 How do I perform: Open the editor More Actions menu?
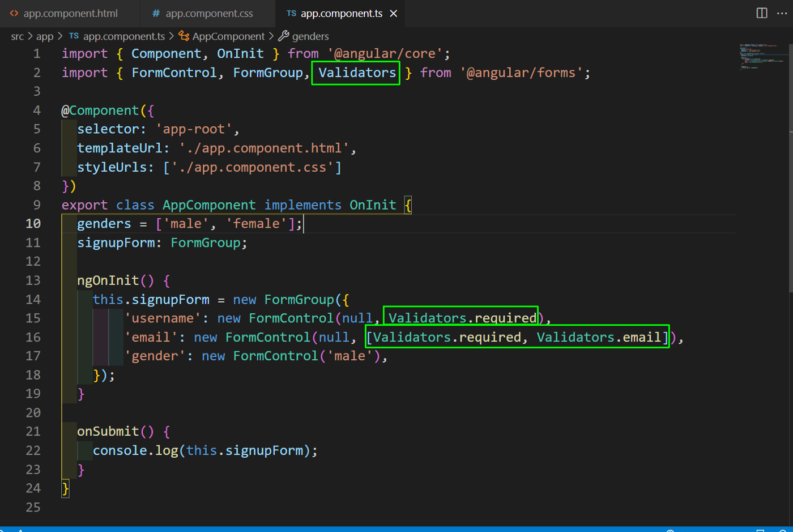click(782, 13)
